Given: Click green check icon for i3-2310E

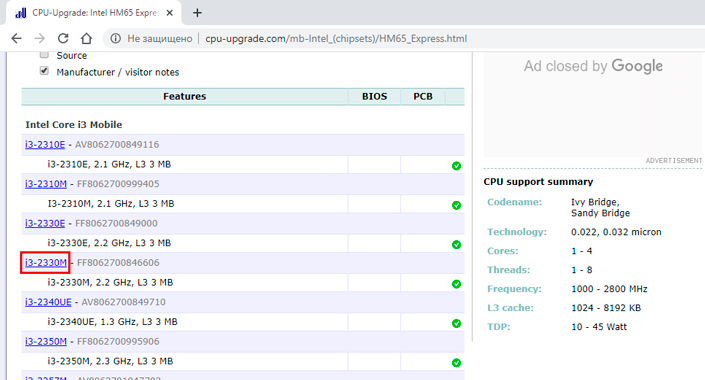Looking at the screenshot, I should click(456, 166).
